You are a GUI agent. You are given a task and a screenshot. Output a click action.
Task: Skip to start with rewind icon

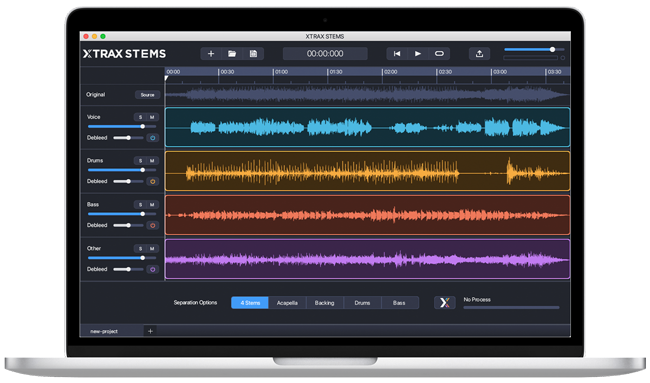[x=397, y=53]
